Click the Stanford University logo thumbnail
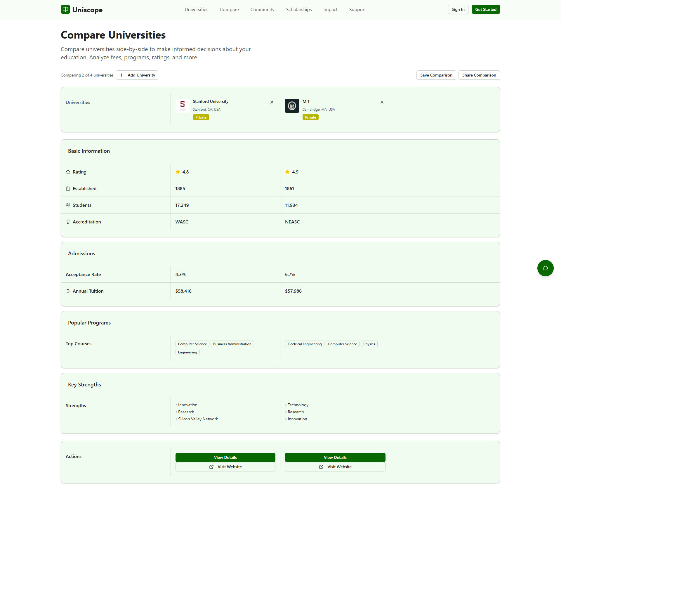Image resolution: width=698 pixels, height=616 pixels. 182,105
